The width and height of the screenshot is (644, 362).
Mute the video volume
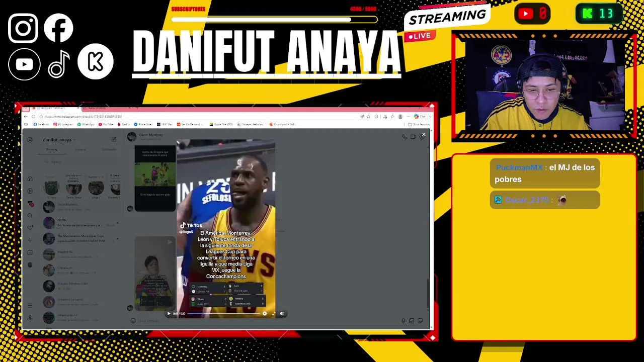coord(282,314)
